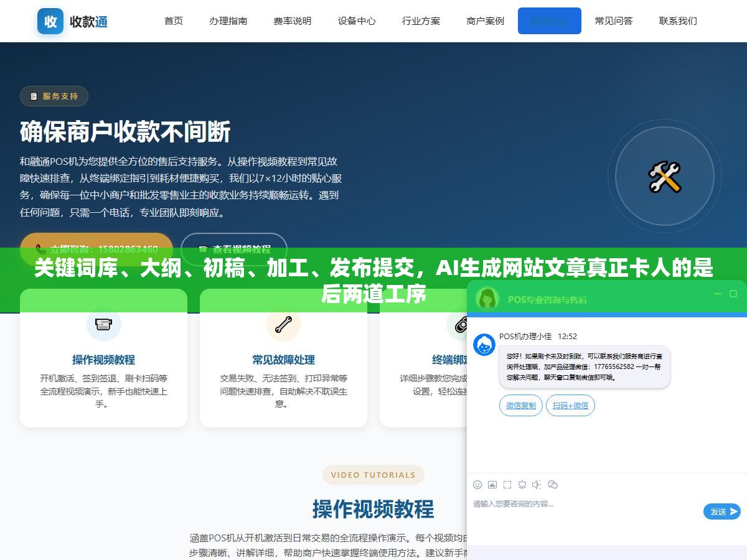Image resolution: width=747 pixels, height=560 pixels.
Task: Click the 涵盖POS机从开机激活 paragraph
Action: (328, 545)
